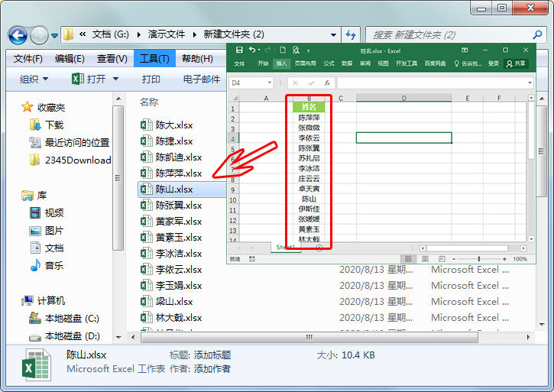Click the Explorer horizontal scrollbar thumb

[x=309, y=337]
